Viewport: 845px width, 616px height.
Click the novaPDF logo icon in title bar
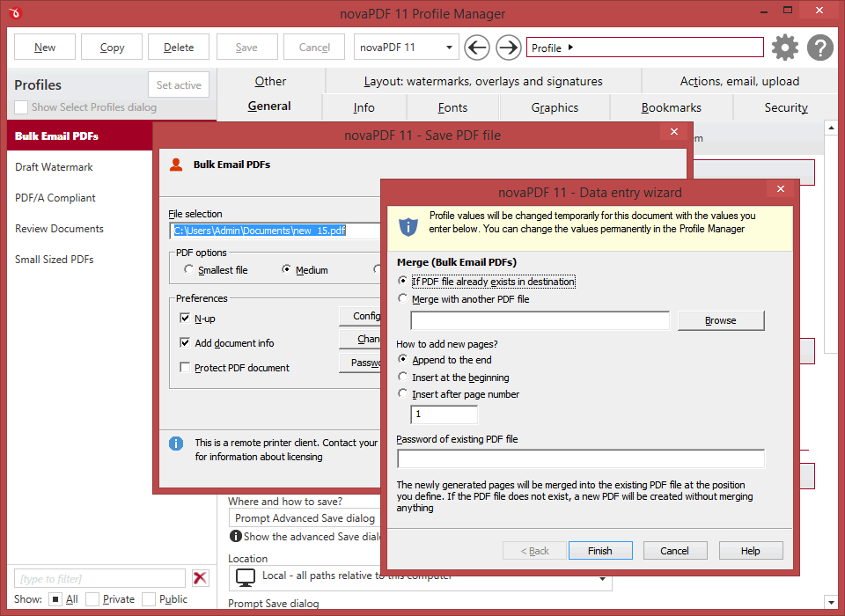(x=15, y=13)
